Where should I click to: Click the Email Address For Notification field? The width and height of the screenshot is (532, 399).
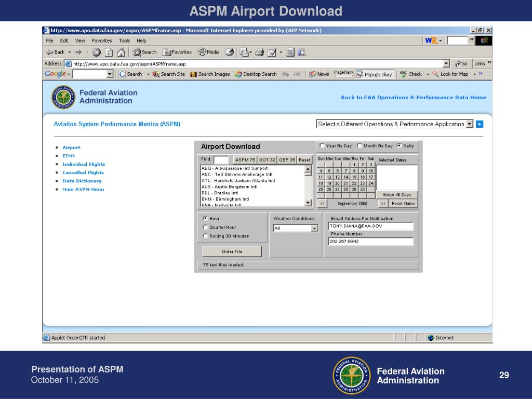(x=370, y=226)
